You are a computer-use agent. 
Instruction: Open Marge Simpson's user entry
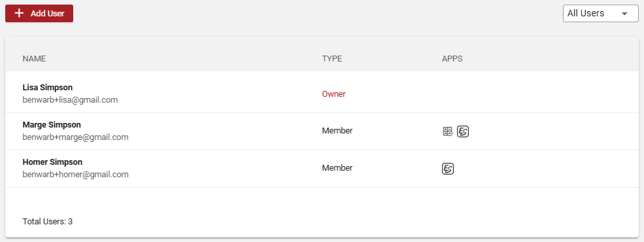[322, 131]
